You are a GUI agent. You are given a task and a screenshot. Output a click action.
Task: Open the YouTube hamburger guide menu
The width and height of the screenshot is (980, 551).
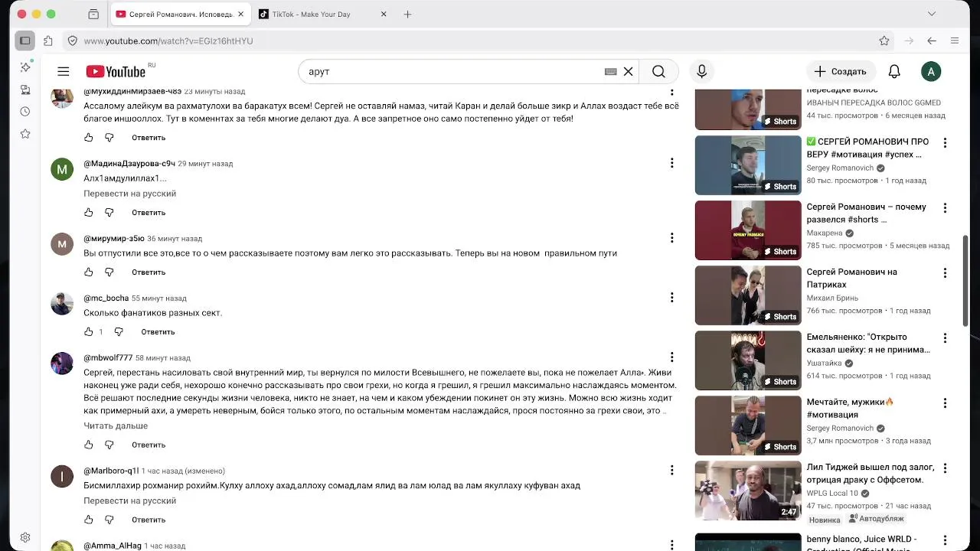pos(64,71)
